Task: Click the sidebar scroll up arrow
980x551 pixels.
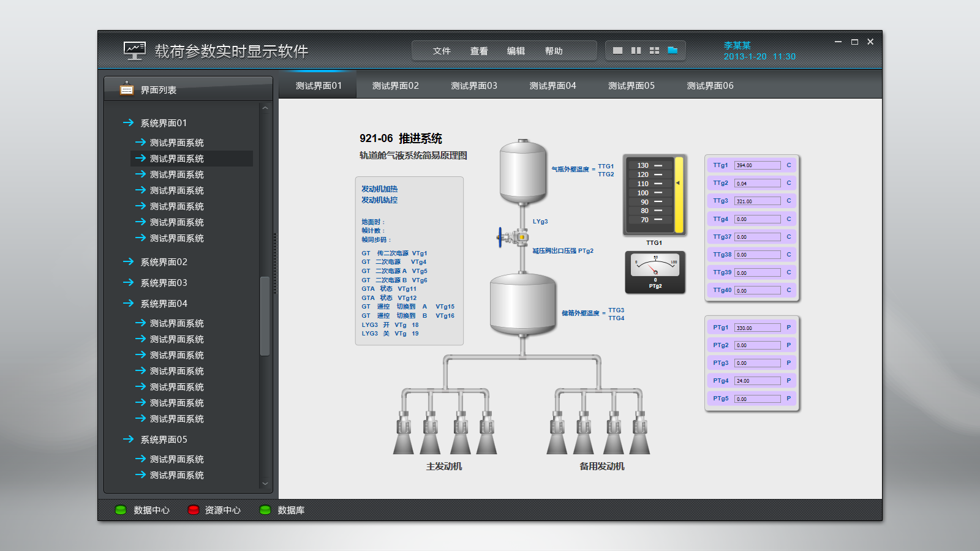Action: (x=265, y=108)
